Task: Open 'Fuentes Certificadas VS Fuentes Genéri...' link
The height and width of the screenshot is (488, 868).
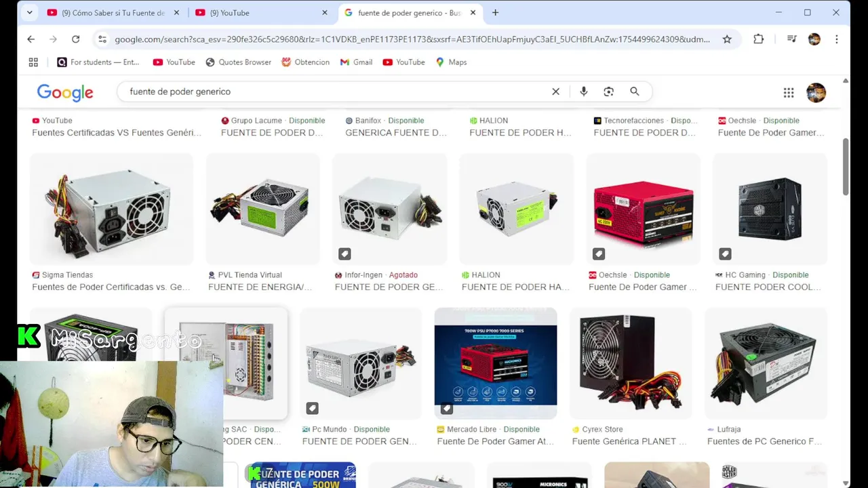Action: point(117,133)
